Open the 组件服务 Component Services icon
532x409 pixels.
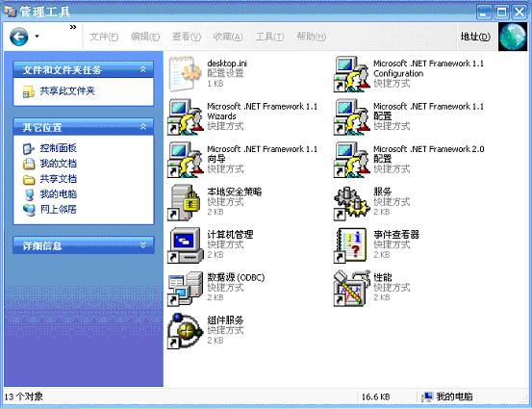click(x=185, y=331)
